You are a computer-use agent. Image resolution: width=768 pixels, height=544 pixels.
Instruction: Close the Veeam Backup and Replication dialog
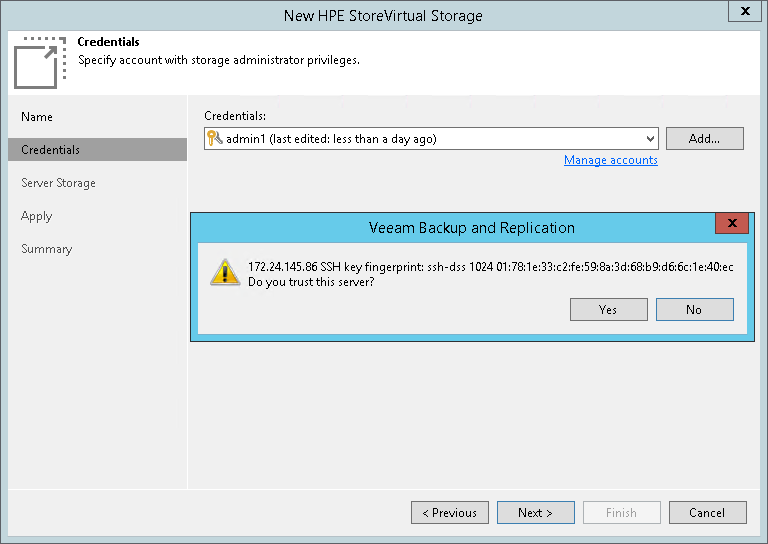[732, 224]
